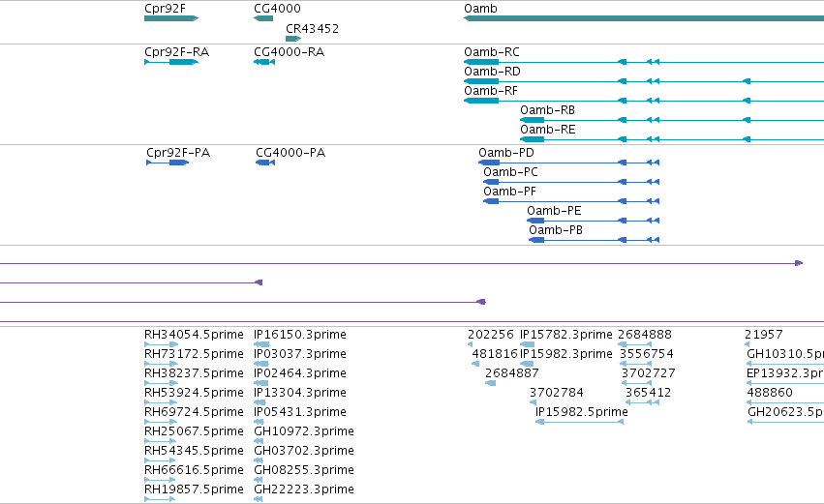Click feature label 2684888
Viewport: 824px width, 504px height.
coord(645,335)
